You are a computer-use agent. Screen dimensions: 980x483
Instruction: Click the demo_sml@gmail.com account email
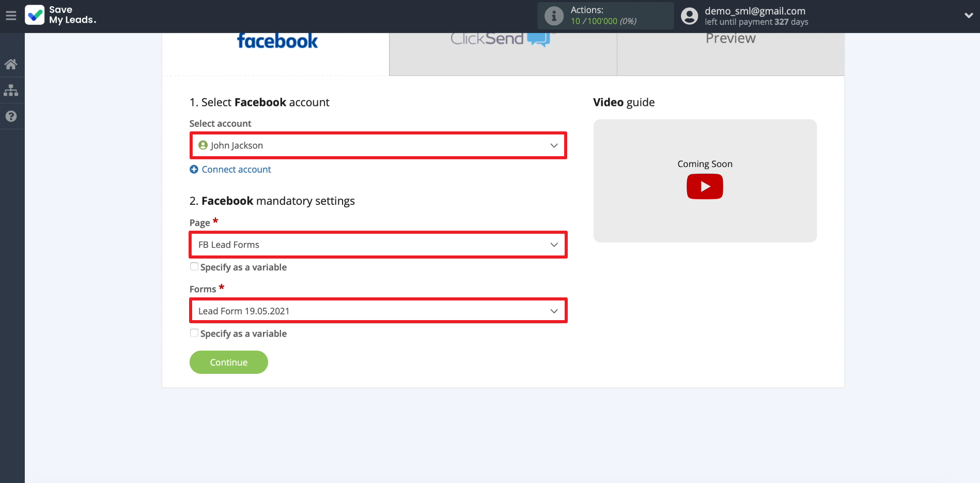click(755, 11)
